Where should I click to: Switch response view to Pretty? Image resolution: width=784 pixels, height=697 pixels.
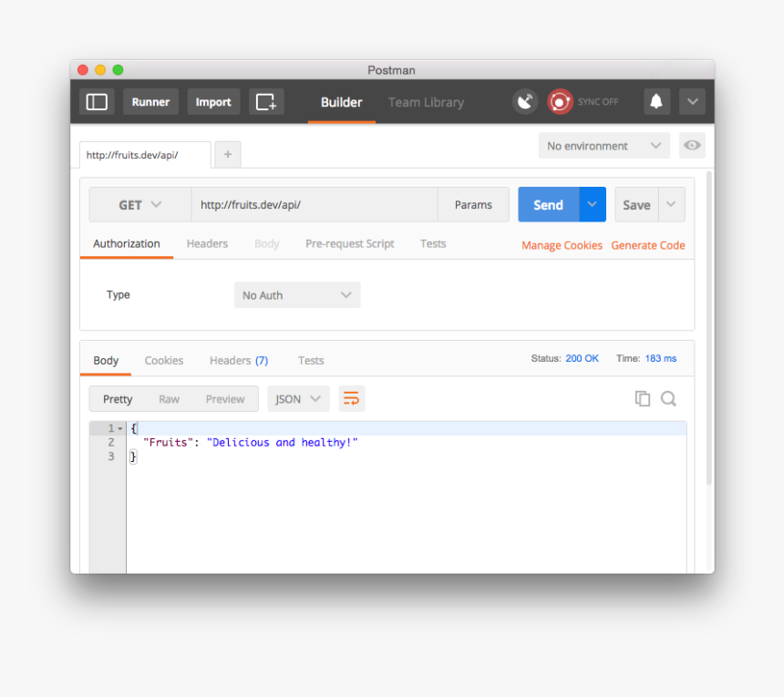(118, 399)
